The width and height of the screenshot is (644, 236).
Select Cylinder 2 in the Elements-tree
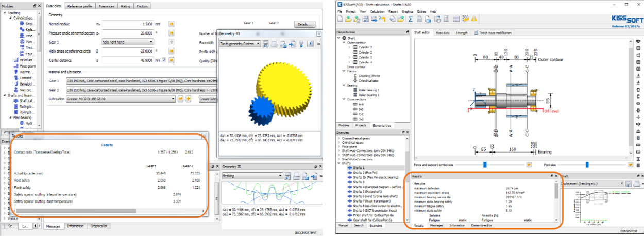click(x=365, y=52)
